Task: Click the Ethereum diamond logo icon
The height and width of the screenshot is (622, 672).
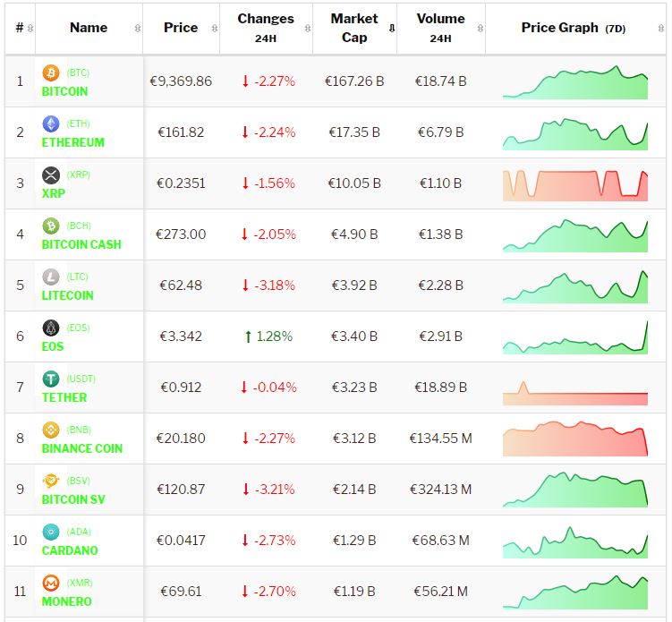Action: pyautogui.click(x=51, y=124)
